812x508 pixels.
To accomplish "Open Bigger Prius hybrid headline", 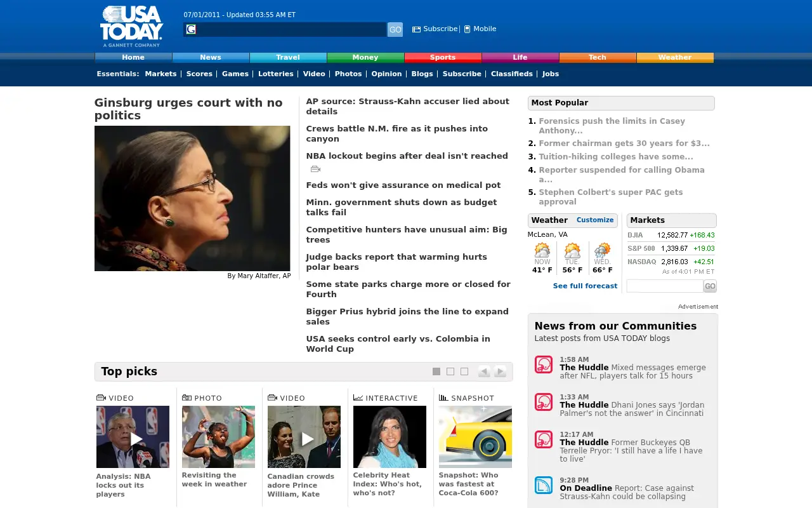I will tap(407, 316).
